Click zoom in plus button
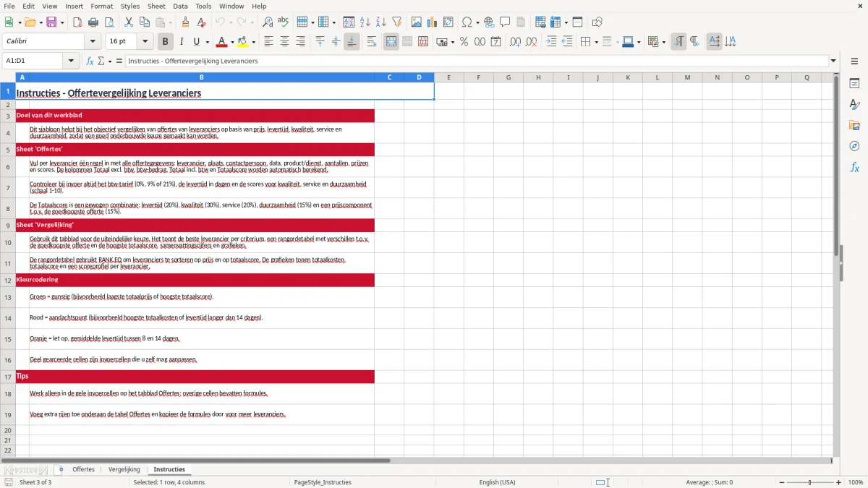The width and height of the screenshot is (868, 488). (838, 482)
